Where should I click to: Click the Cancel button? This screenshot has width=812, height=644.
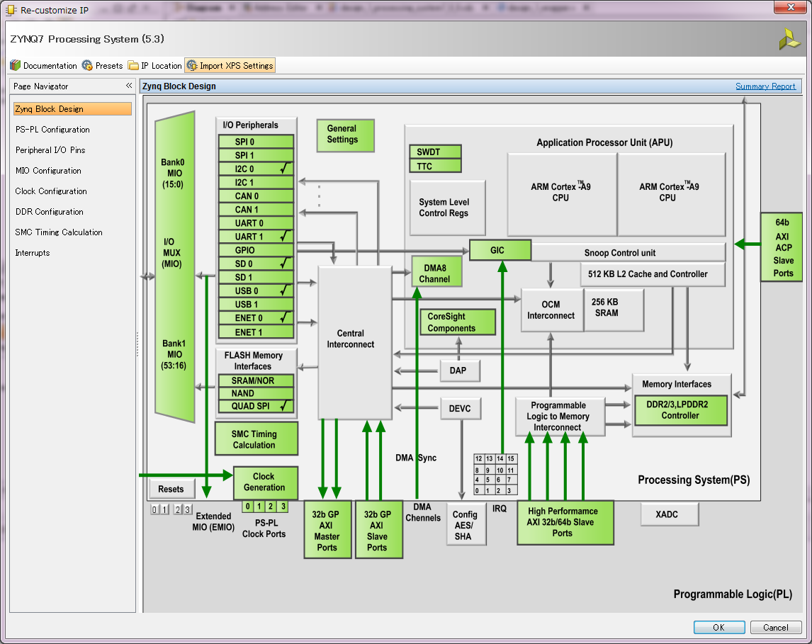[x=776, y=628]
